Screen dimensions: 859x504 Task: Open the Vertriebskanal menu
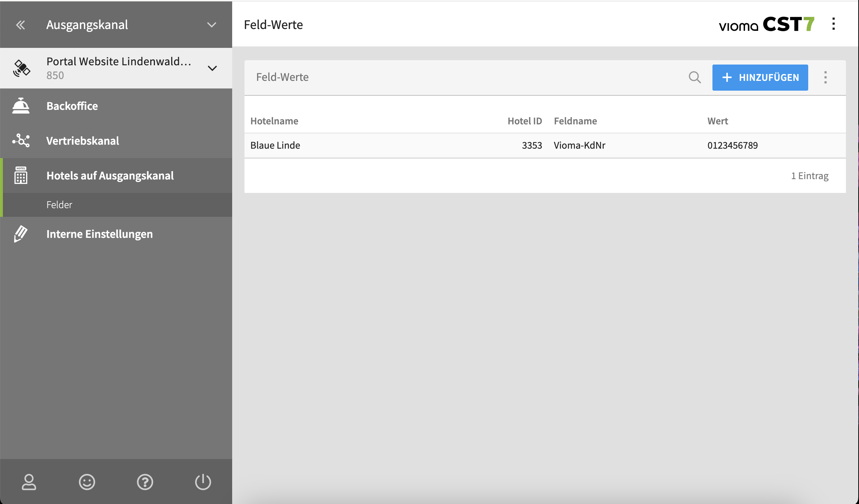click(x=83, y=141)
